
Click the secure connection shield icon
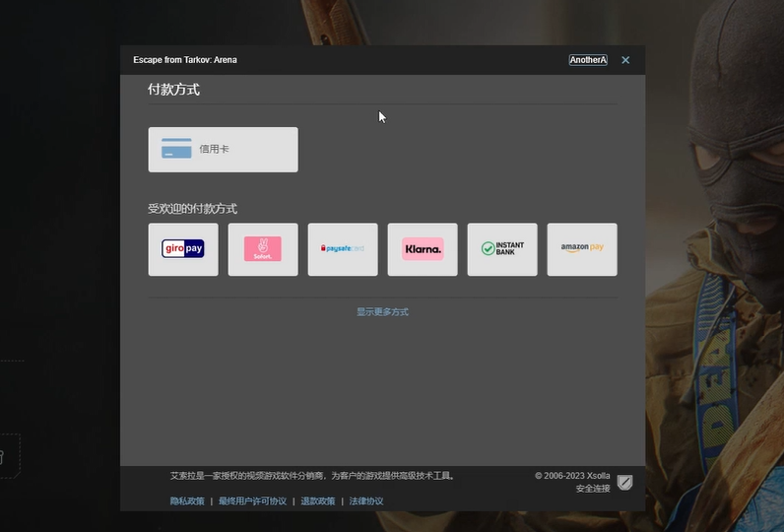pos(625,483)
